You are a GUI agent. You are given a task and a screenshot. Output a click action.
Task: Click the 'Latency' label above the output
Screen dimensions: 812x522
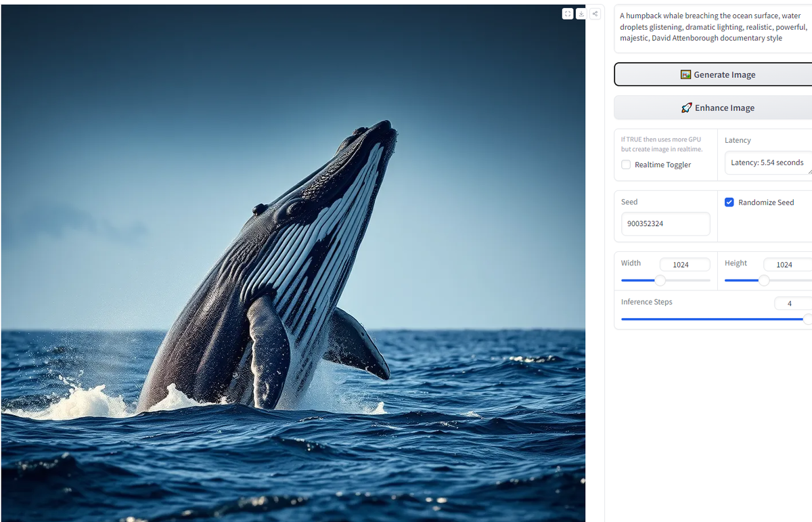pyautogui.click(x=738, y=140)
